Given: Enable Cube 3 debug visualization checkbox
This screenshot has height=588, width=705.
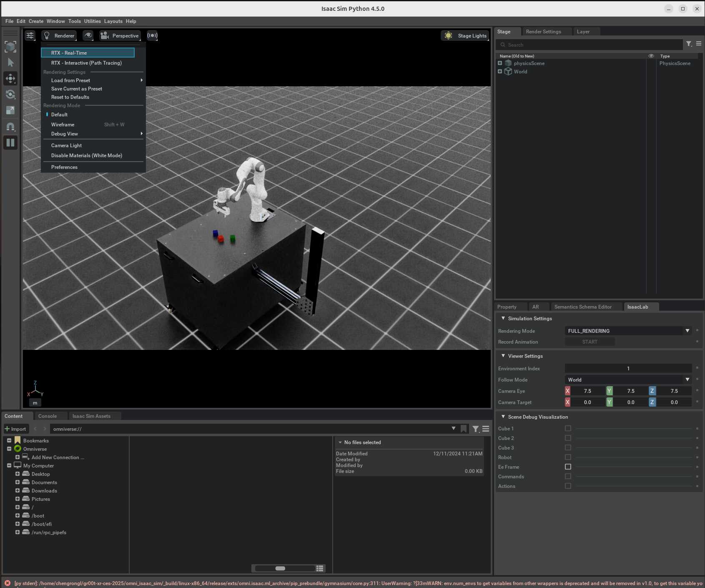Looking at the screenshot, I should click(x=568, y=447).
